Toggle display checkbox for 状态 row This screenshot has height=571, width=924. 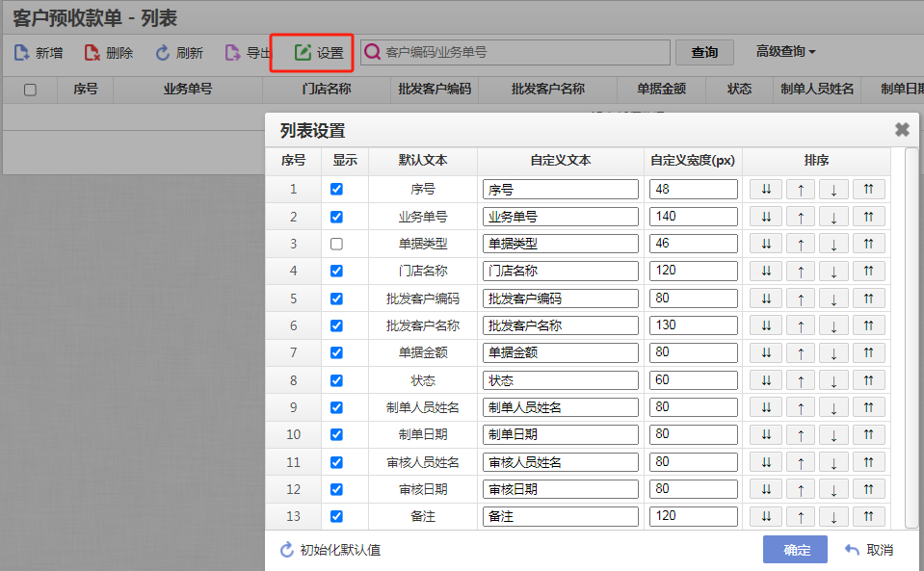point(336,380)
